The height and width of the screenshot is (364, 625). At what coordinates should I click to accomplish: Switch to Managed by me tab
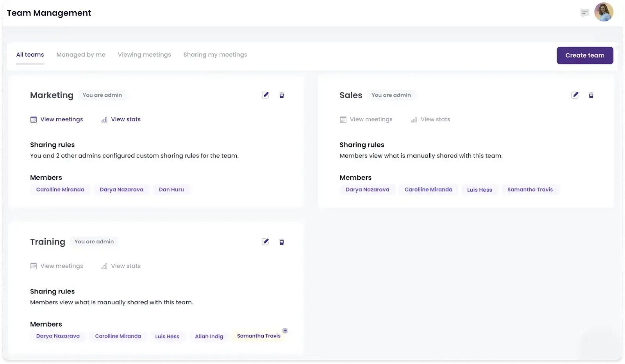click(x=81, y=55)
